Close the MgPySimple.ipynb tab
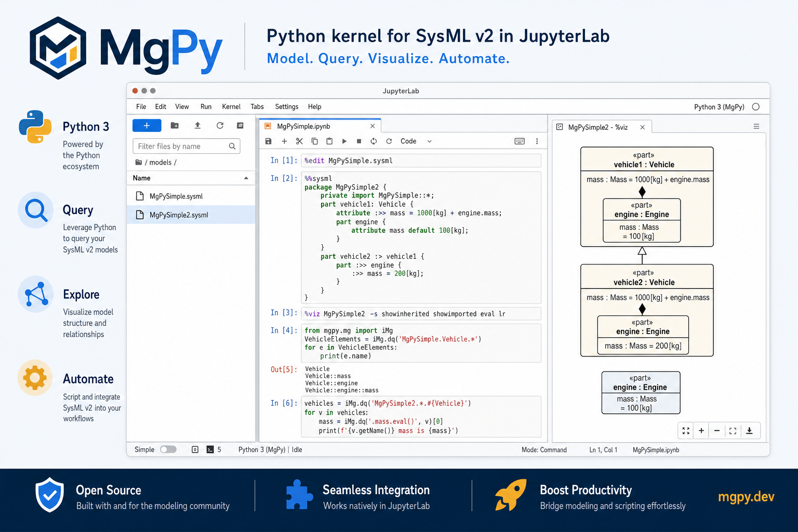Screen dimensions: 798x532 (x=373, y=126)
